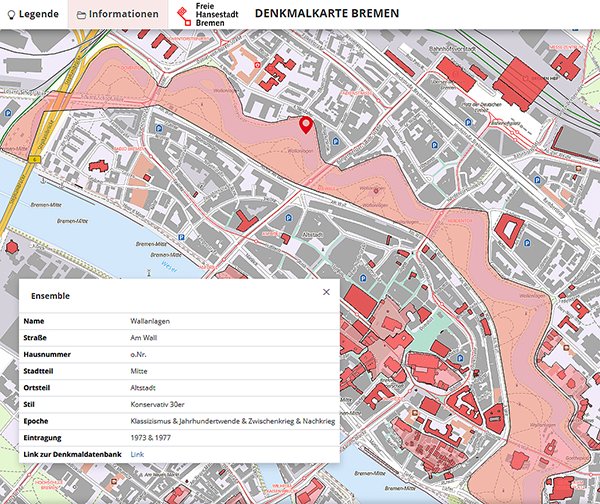The height and width of the screenshot is (504, 600).
Task: Click the lightbulb icon beside Legende
Action: point(13,15)
